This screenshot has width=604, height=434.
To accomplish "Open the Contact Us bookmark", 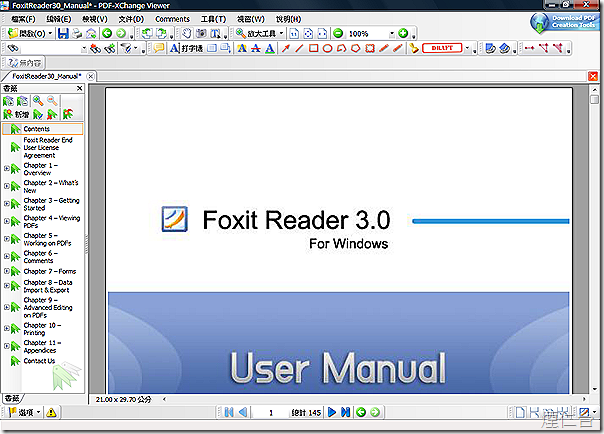I will coord(39,361).
